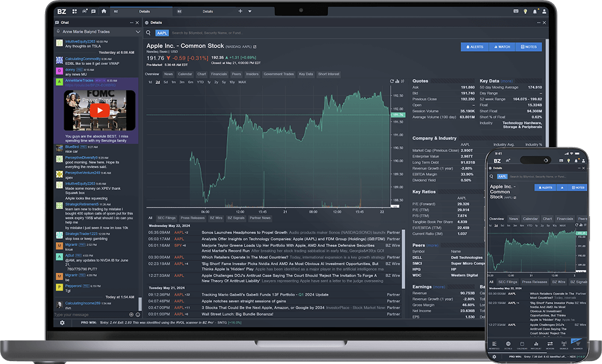Open the keyboard shortcuts icon in the laptop top bar

[x=516, y=11]
